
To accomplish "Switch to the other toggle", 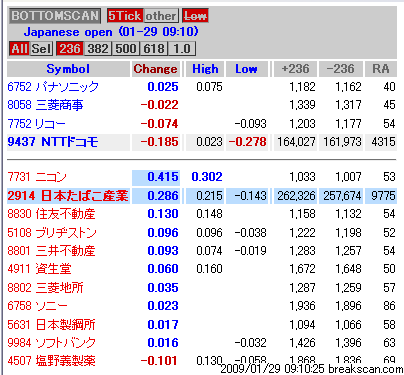I will point(161,16).
